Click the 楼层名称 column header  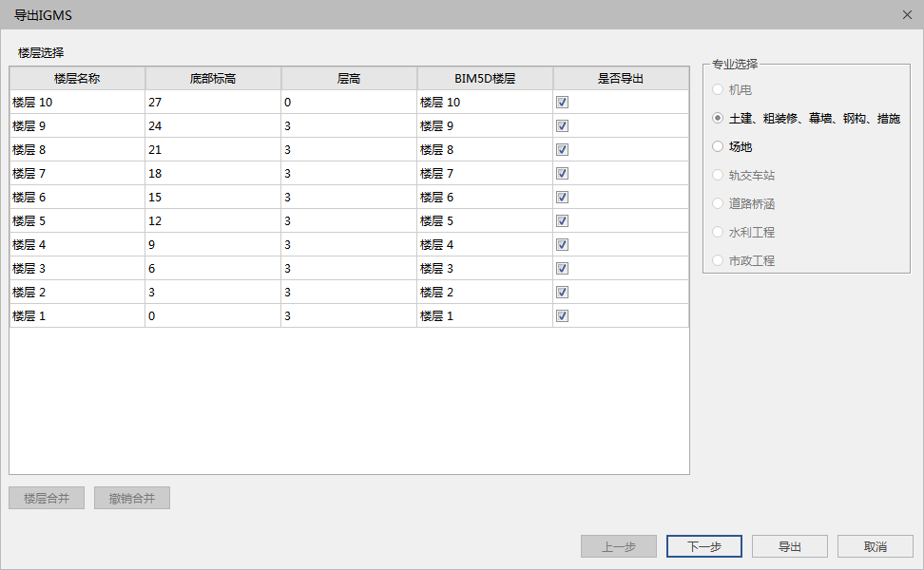click(x=77, y=78)
